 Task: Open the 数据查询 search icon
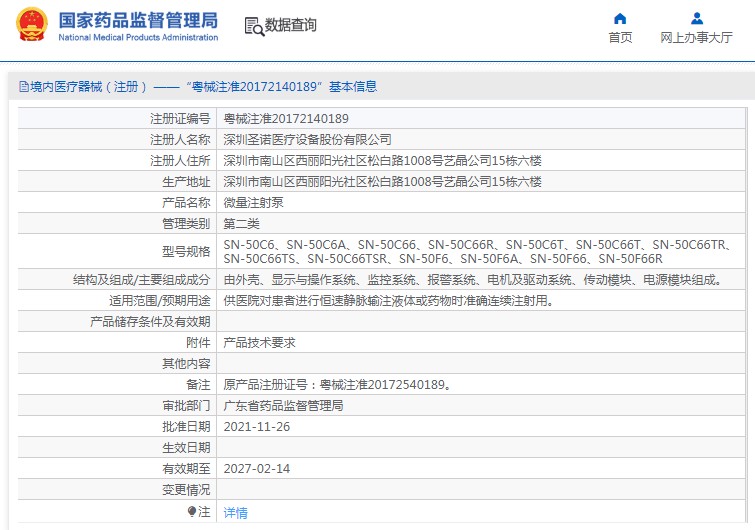point(254,26)
